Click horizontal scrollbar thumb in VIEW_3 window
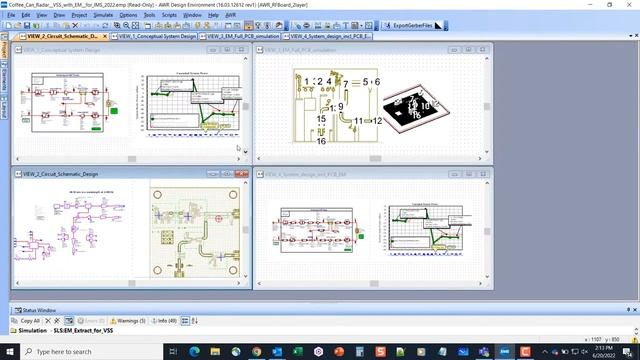Screen dimensions: 640x360 (375, 158)
